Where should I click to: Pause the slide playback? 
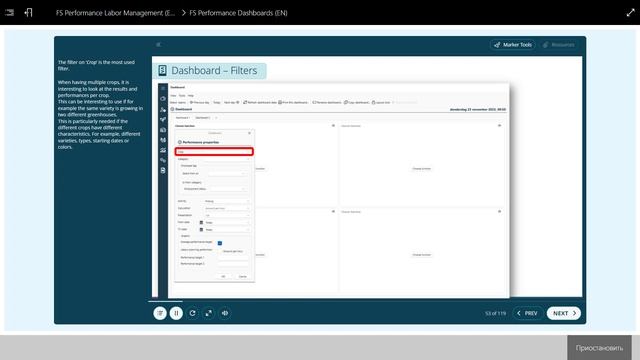(176, 313)
